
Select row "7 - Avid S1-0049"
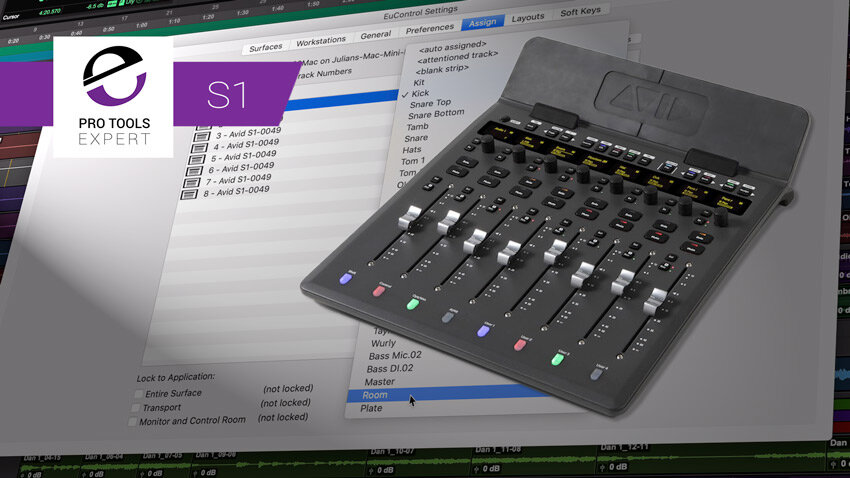tap(238, 180)
